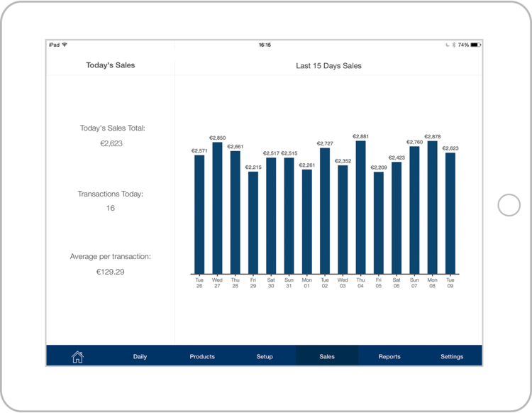Viewport: 532px width, 413px height.
Task: Click the 74% battery percentage text
Action: (x=463, y=45)
